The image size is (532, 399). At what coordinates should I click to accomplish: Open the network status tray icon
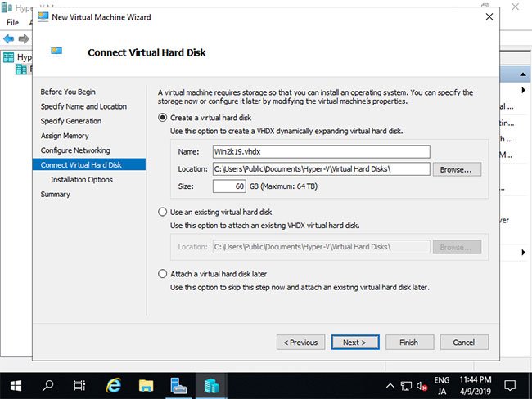406,386
